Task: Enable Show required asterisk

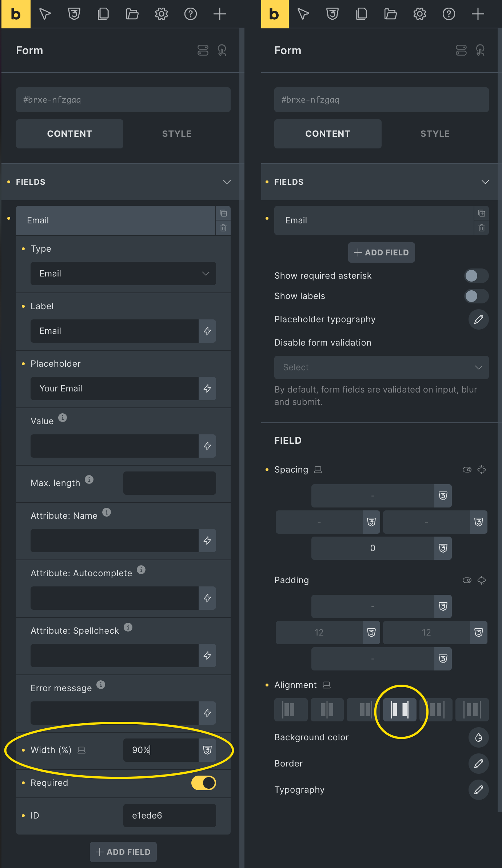Action: 476,276
